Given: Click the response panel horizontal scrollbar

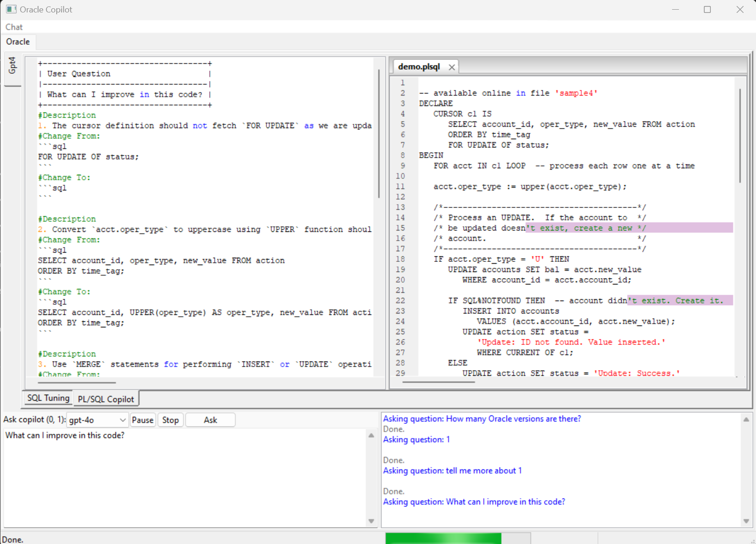Looking at the screenshot, I should click(x=77, y=382).
